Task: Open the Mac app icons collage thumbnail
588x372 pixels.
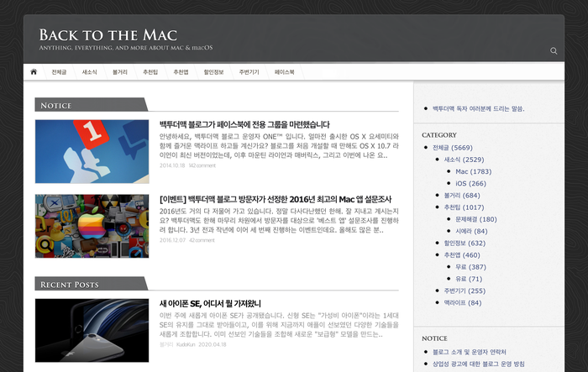Action: 92,226
